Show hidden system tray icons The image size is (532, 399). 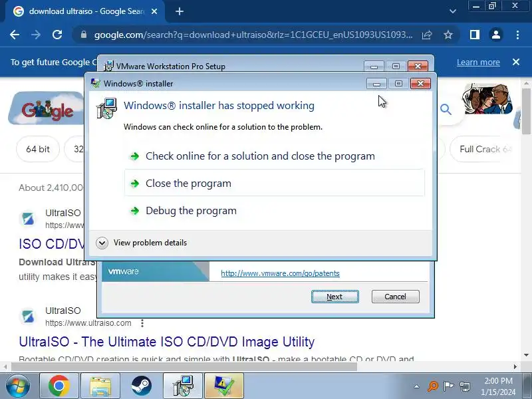[416, 386]
